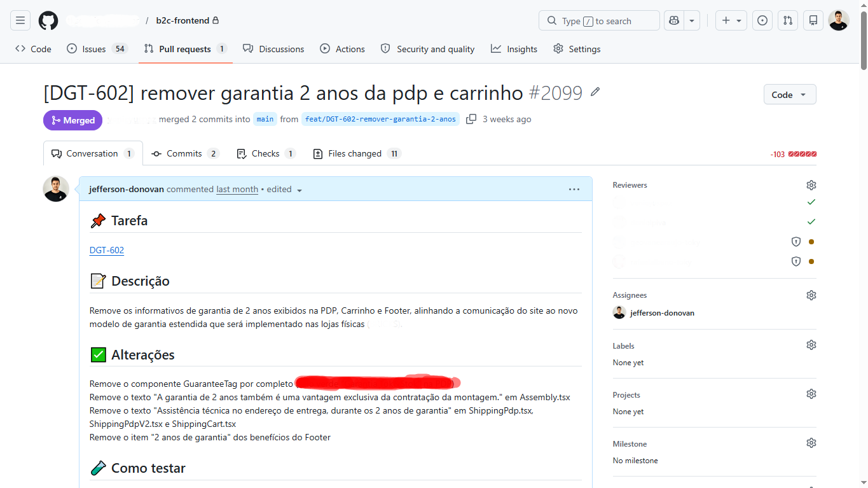Edit the pull request title pencil icon

[595, 92]
